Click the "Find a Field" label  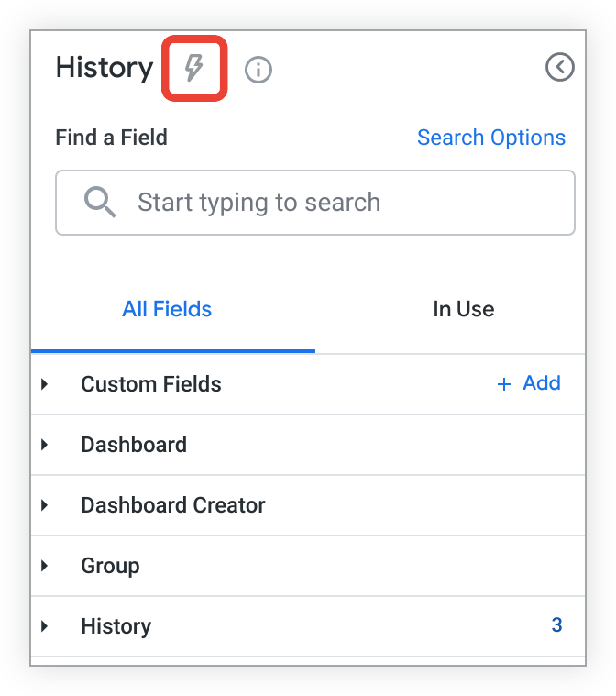111,138
